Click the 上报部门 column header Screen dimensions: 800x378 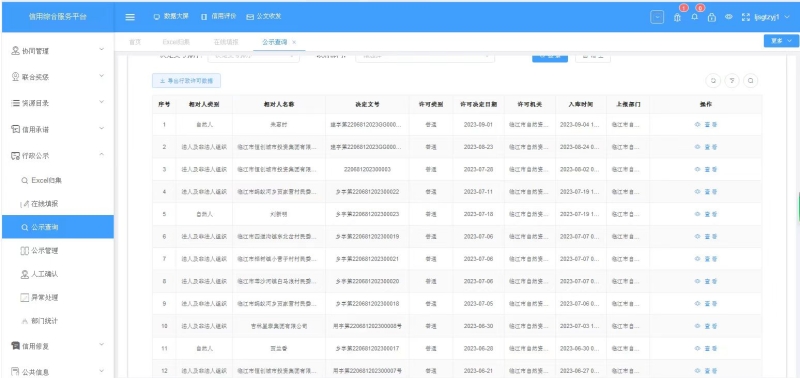pos(628,104)
